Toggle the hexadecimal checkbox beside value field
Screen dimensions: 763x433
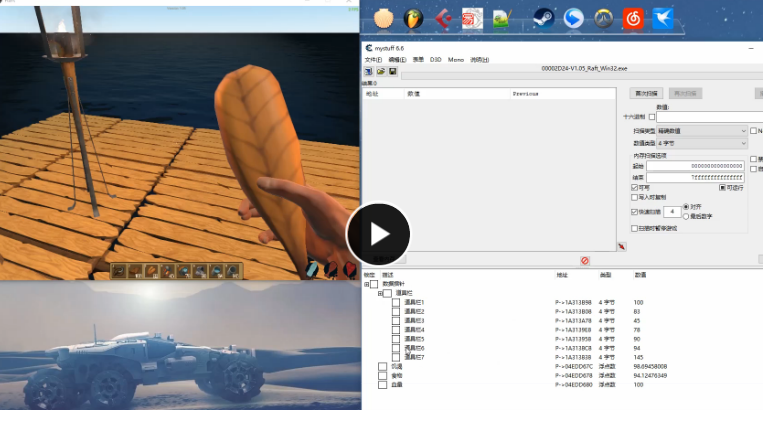coord(652,117)
